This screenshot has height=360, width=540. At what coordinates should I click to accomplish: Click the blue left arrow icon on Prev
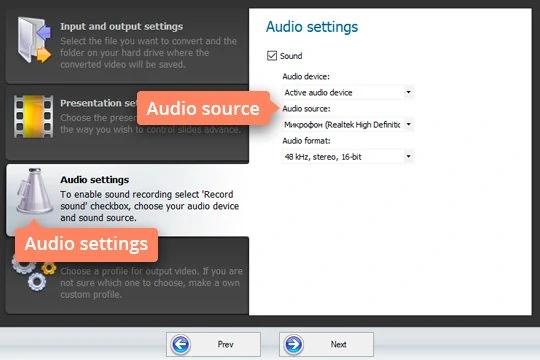[x=180, y=344]
